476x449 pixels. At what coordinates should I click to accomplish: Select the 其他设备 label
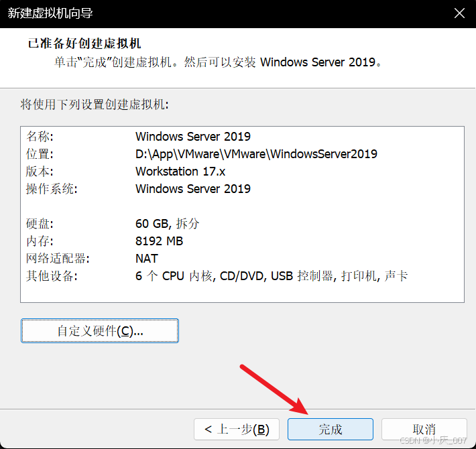coord(52,276)
